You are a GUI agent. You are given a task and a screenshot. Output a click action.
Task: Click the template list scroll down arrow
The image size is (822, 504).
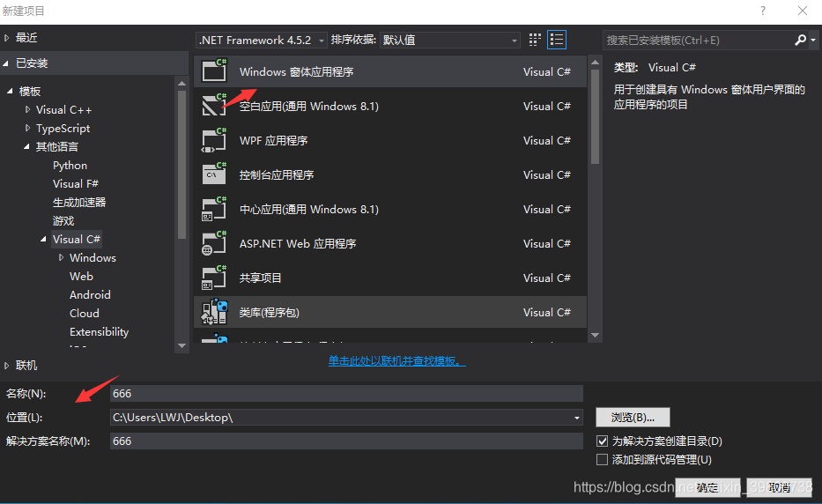tap(595, 336)
